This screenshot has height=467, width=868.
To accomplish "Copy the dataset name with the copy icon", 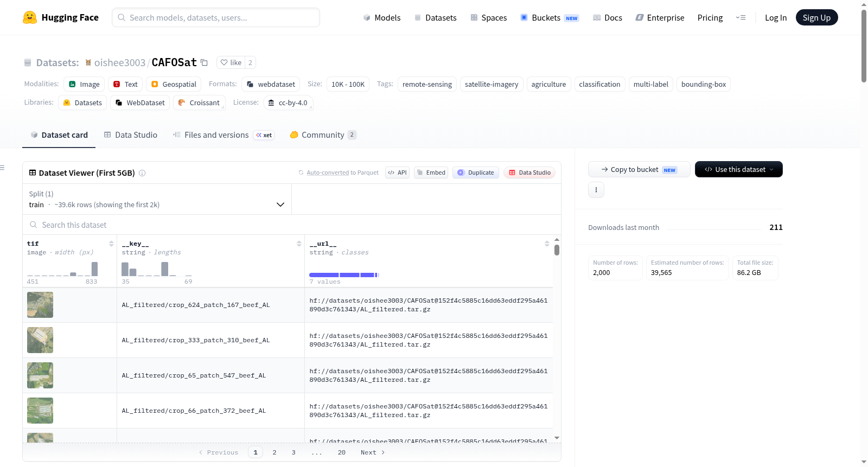I will 204,62.
